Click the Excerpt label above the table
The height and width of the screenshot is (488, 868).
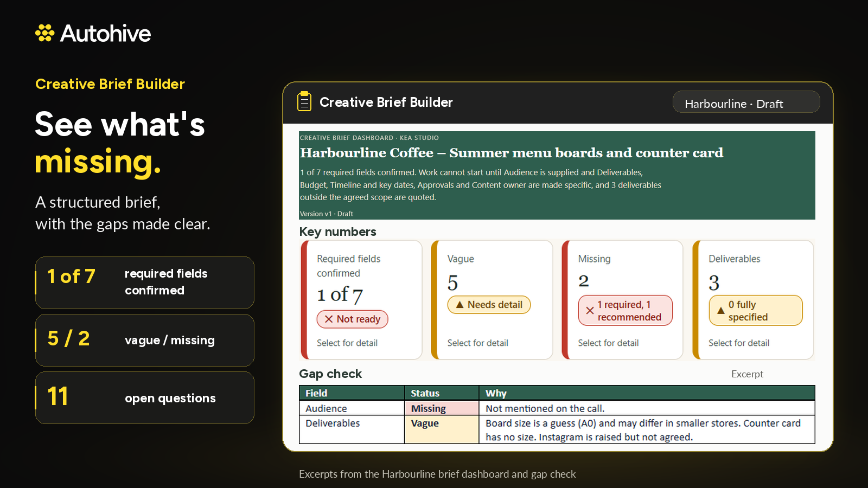pyautogui.click(x=747, y=374)
